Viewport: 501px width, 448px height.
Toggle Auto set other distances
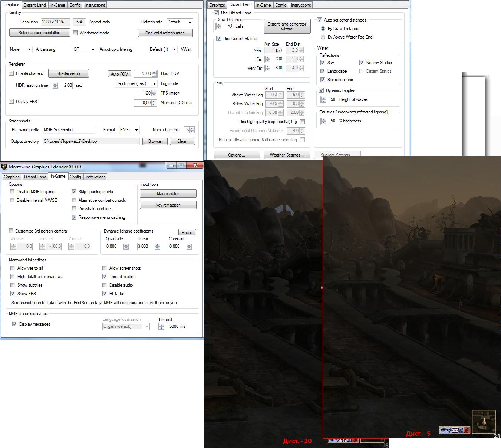pos(319,20)
